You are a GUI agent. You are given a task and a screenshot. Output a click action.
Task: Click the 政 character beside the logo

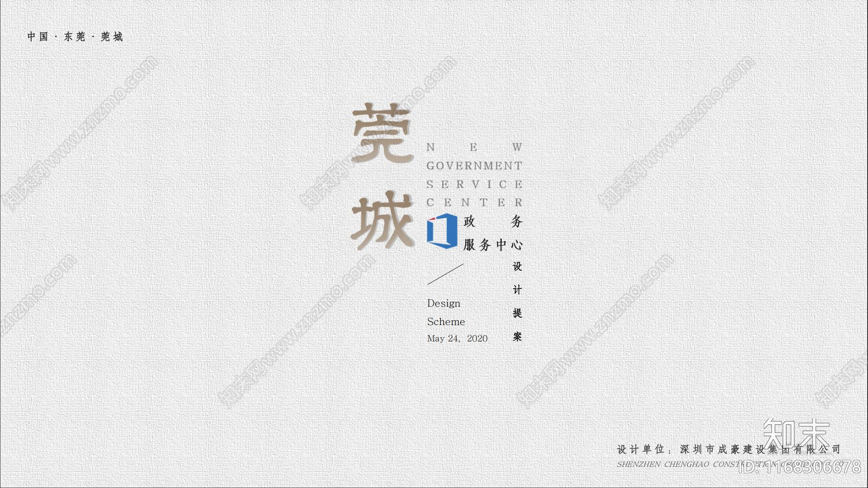[469, 221]
